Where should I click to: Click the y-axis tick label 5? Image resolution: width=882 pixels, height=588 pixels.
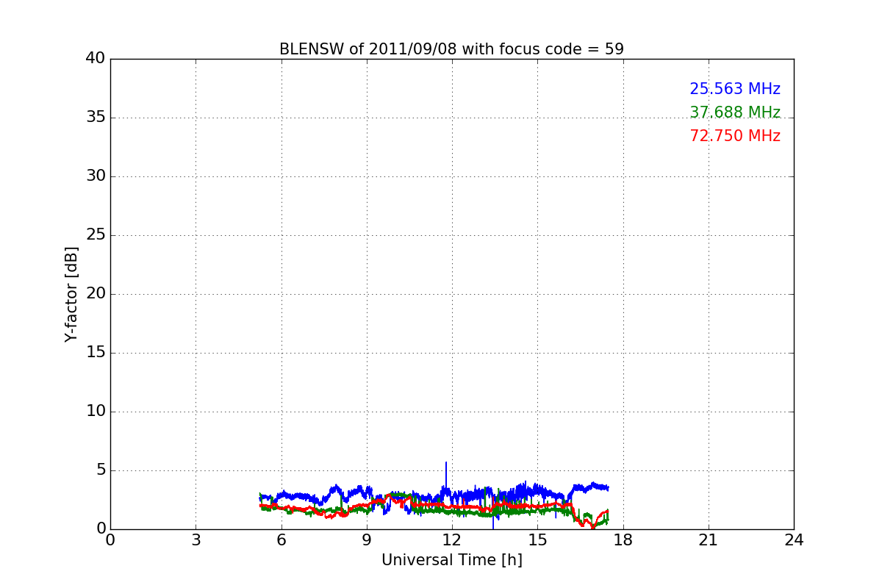100,470
